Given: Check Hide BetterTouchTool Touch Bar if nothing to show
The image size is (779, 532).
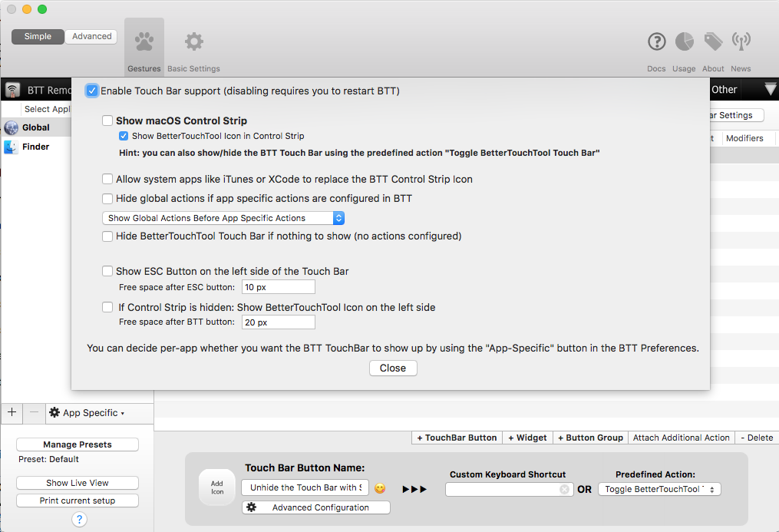Looking at the screenshot, I should 107,236.
